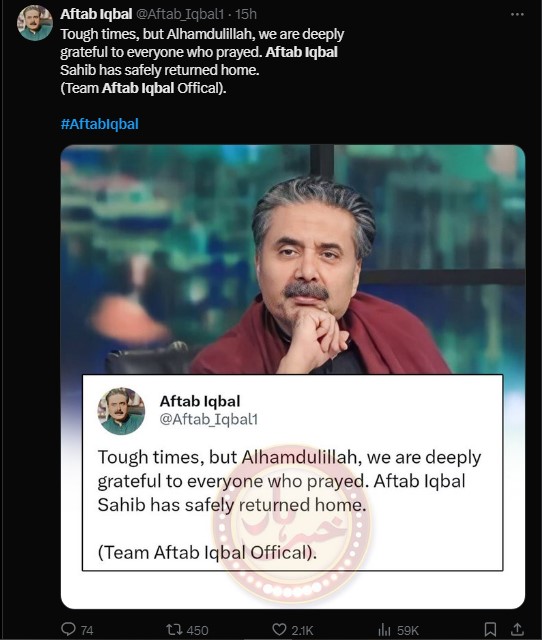Click the 59K views count
Image resolution: width=542 pixels, height=640 pixels.
coord(408,630)
